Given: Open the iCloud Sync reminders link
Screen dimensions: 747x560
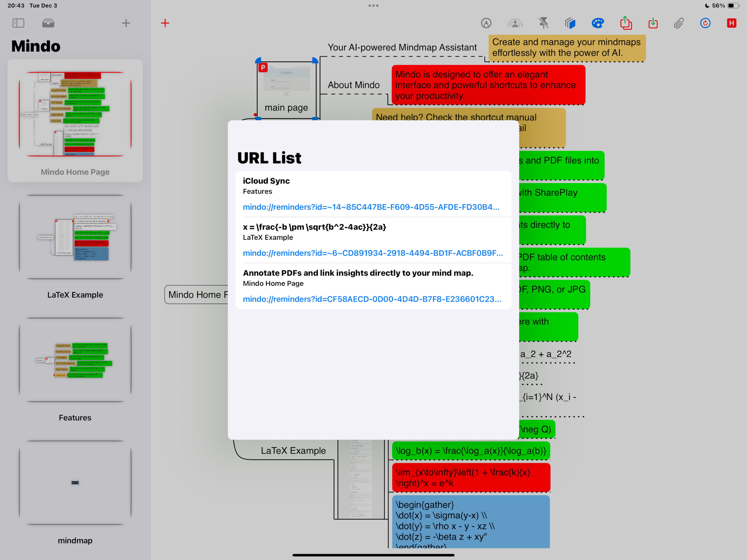Looking at the screenshot, I should pos(371,207).
